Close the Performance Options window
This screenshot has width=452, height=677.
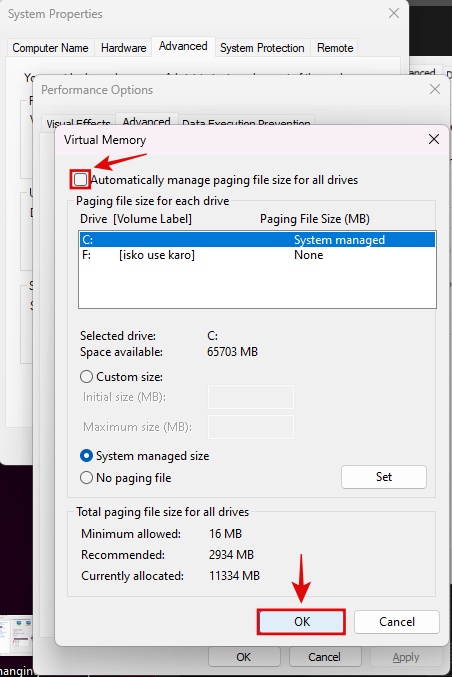point(435,89)
